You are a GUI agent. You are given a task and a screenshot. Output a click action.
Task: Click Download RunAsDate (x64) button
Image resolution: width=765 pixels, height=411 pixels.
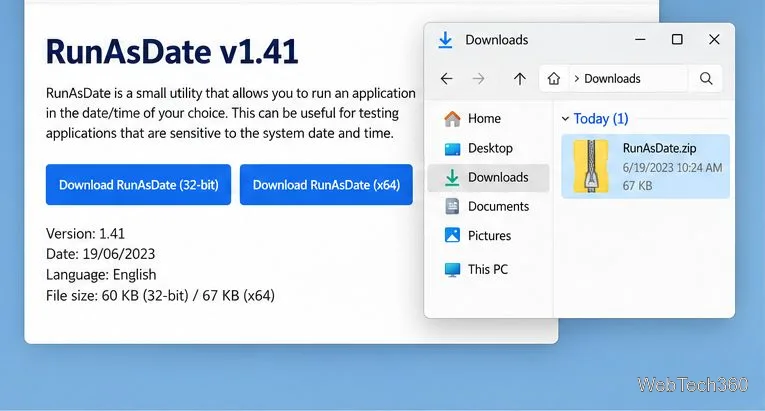[326, 185]
